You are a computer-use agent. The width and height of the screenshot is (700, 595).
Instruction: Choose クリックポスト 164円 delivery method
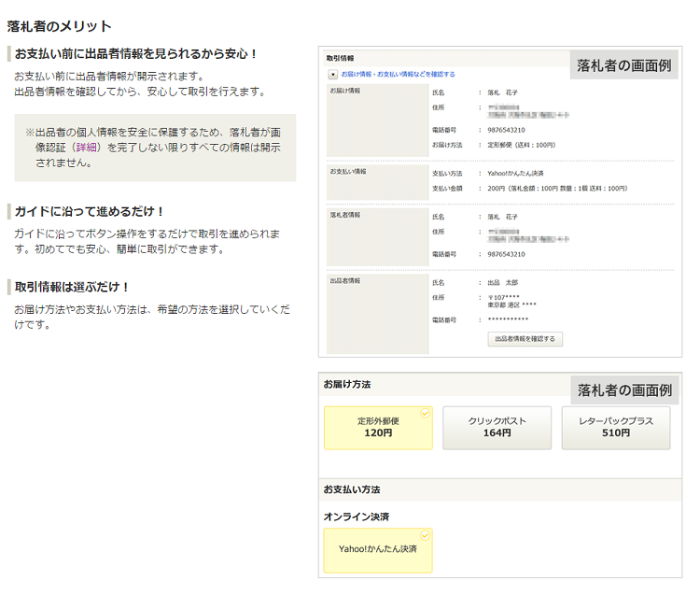tap(497, 427)
